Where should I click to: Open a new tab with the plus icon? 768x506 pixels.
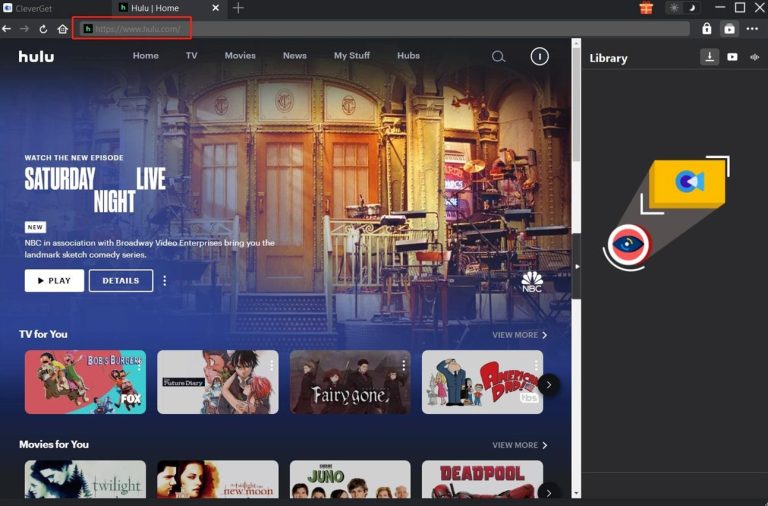tap(239, 8)
